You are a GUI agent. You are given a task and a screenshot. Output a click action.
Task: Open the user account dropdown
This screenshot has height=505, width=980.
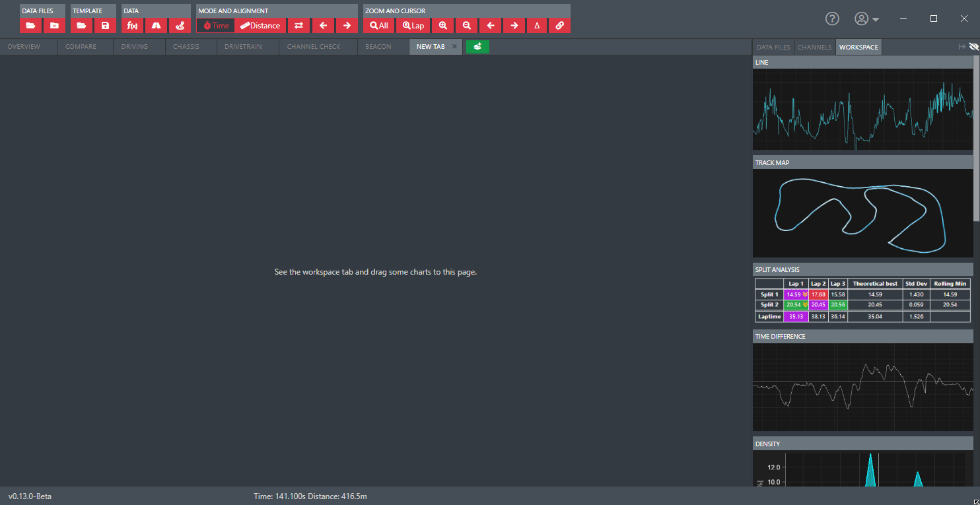[866, 19]
